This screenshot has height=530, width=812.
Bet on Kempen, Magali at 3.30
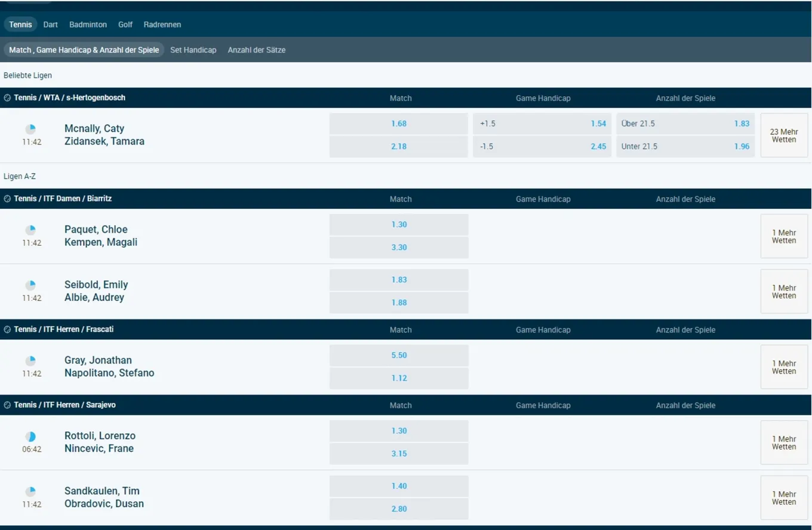(x=399, y=247)
